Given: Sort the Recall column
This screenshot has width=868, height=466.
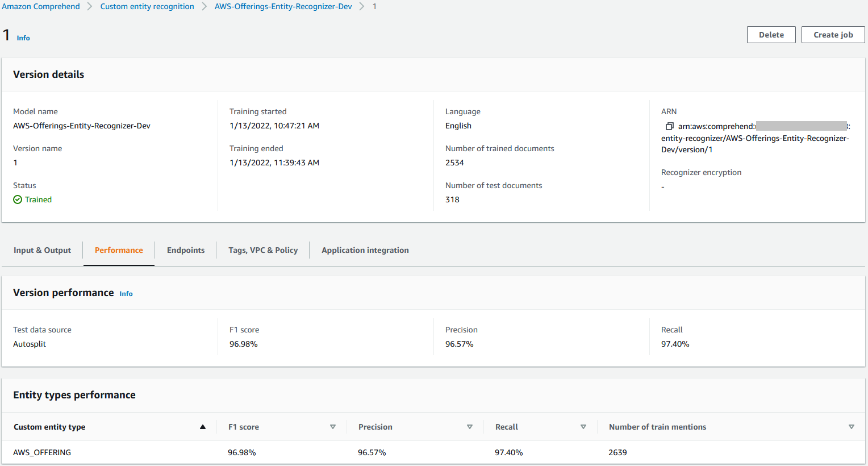Looking at the screenshot, I should pos(583,427).
